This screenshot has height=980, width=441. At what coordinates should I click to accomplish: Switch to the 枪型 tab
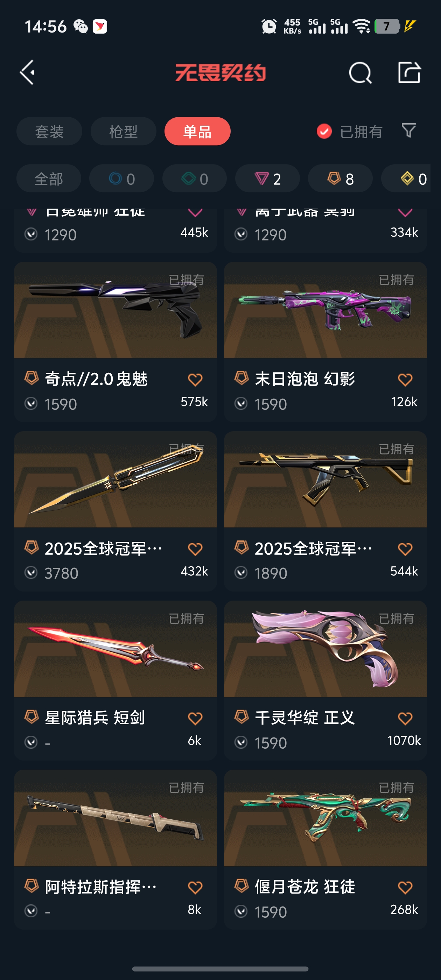pyautogui.click(x=123, y=131)
